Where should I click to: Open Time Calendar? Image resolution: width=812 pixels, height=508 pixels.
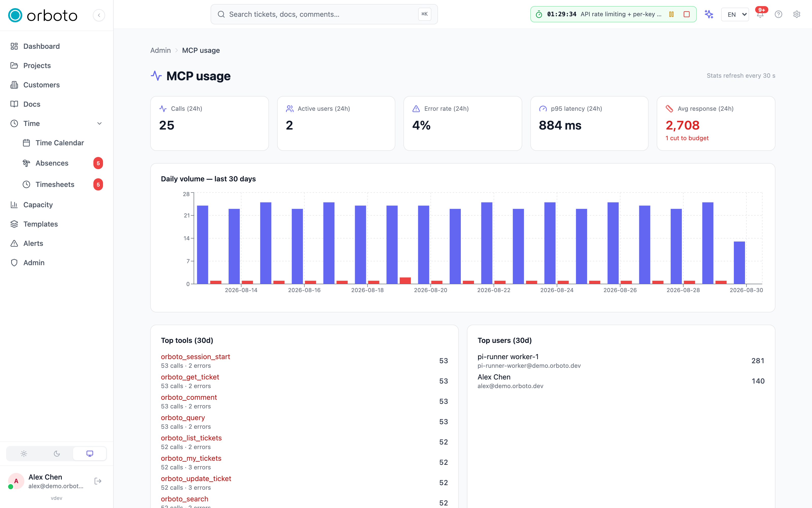pos(62,143)
